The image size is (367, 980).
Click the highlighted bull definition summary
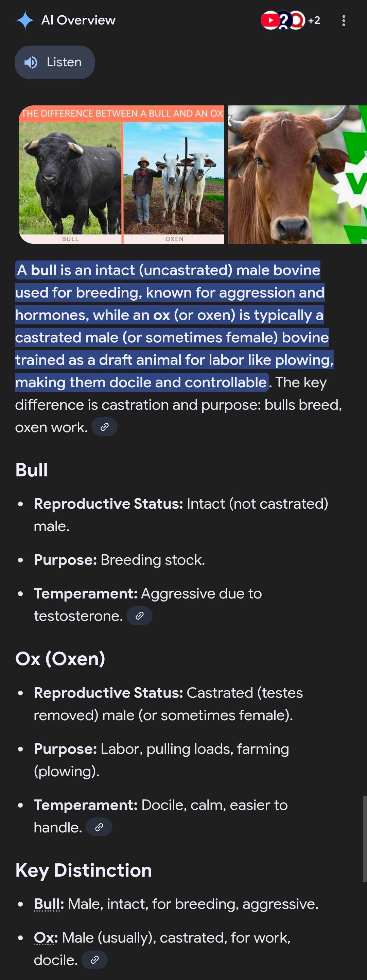171,326
